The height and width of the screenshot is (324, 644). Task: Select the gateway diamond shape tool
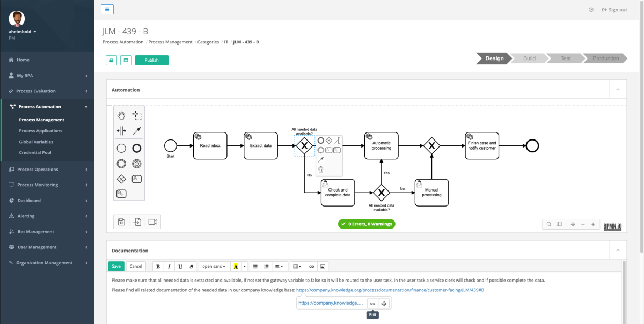click(121, 179)
